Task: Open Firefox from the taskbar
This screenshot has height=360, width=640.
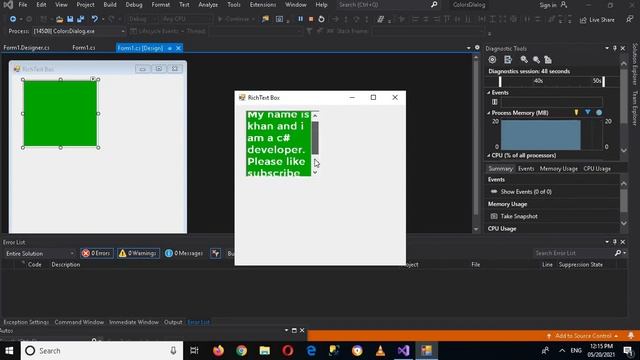Action: tap(218, 351)
